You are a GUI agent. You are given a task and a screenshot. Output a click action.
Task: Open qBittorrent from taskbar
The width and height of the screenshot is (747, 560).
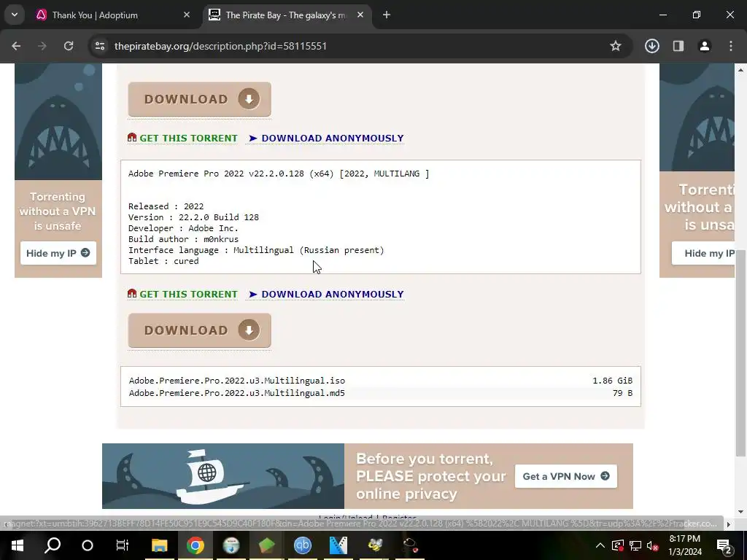click(x=302, y=545)
